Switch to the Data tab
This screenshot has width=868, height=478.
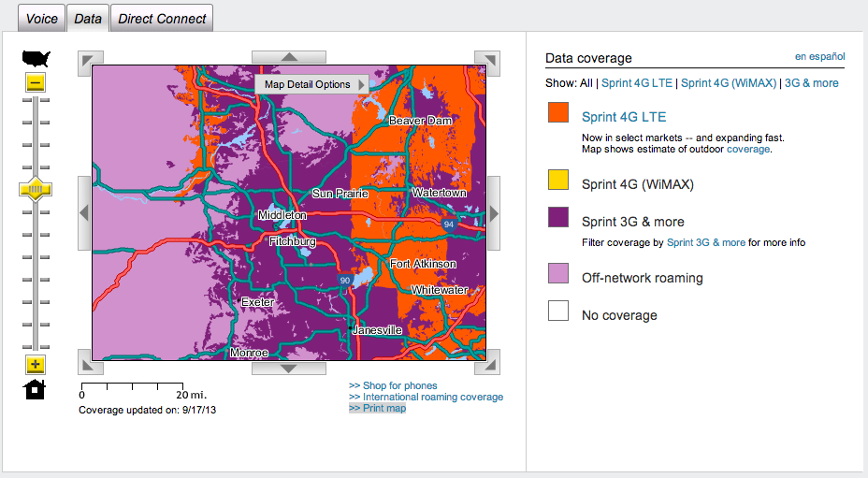click(x=88, y=19)
